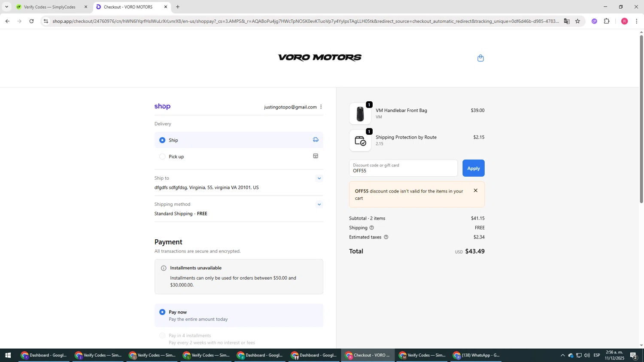Open the purple extension icon
Image resolution: width=644 pixels, height=362 pixels.
pyautogui.click(x=594, y=21)
